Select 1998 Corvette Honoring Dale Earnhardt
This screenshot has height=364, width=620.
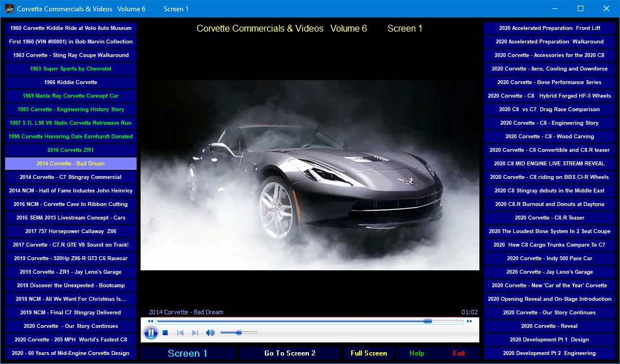[x=71, y=137]
